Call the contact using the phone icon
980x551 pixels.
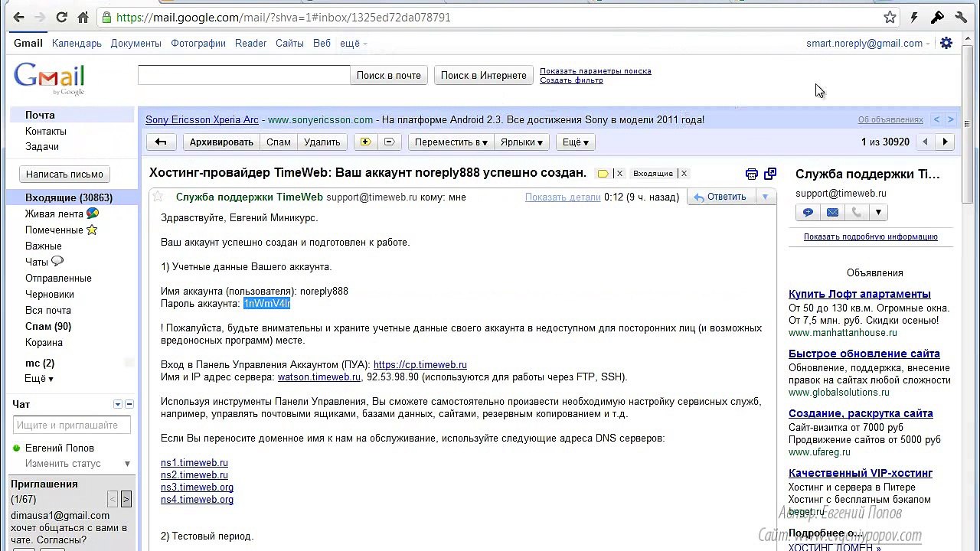(x=857, y=212)
